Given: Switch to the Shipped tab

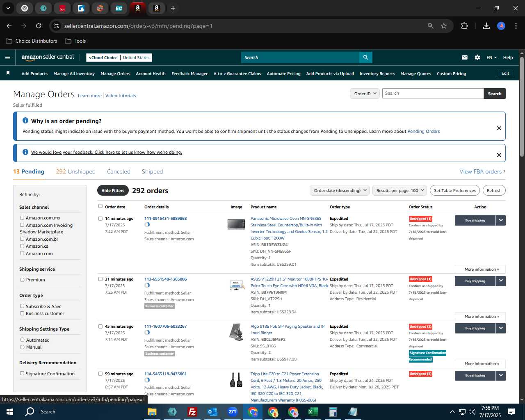Looking at the screenshot, I should tap(152, 171).
